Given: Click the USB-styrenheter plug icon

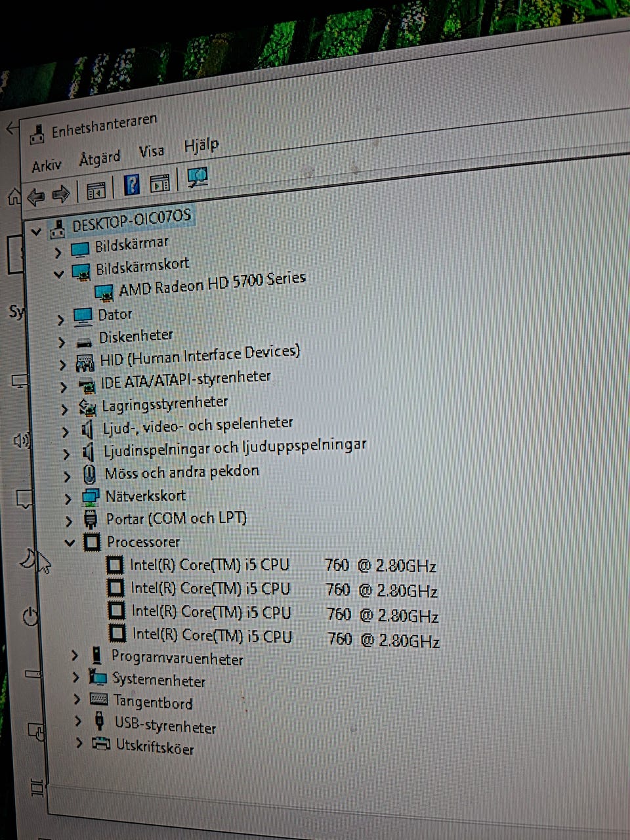Looking at the screenshot, I should point(100,722).
